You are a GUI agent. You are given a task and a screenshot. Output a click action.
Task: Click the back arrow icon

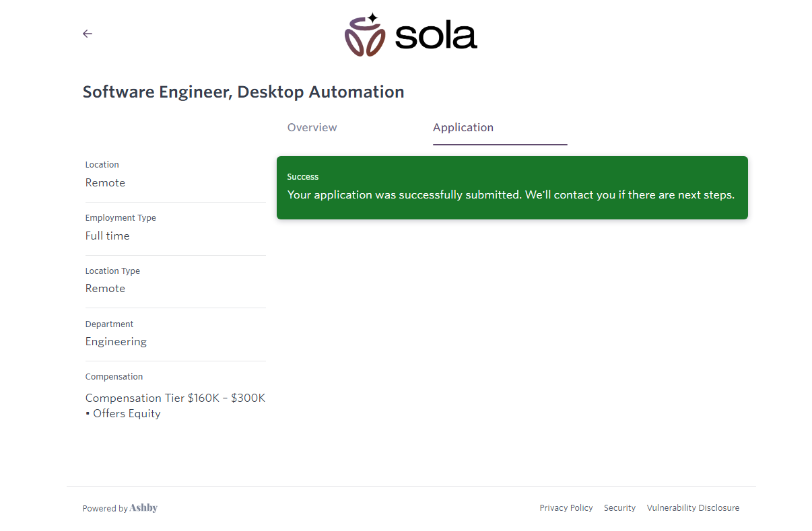(88, 34)
